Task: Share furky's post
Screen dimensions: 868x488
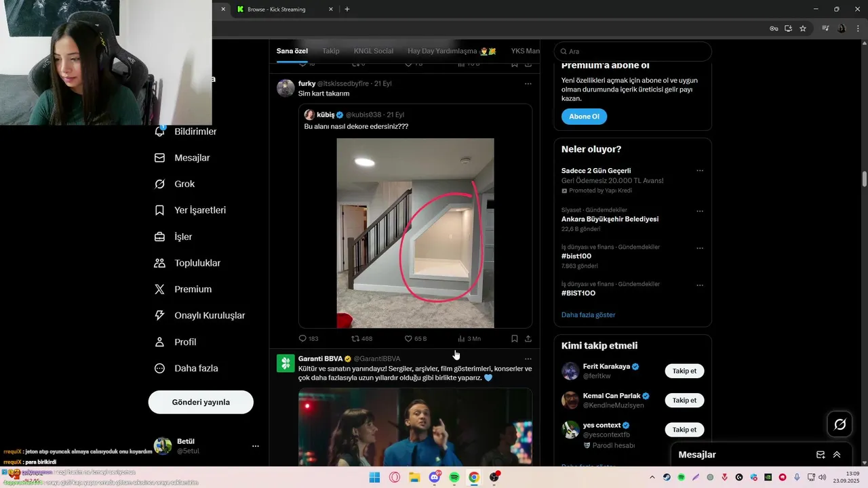Action: pos(528,338)
